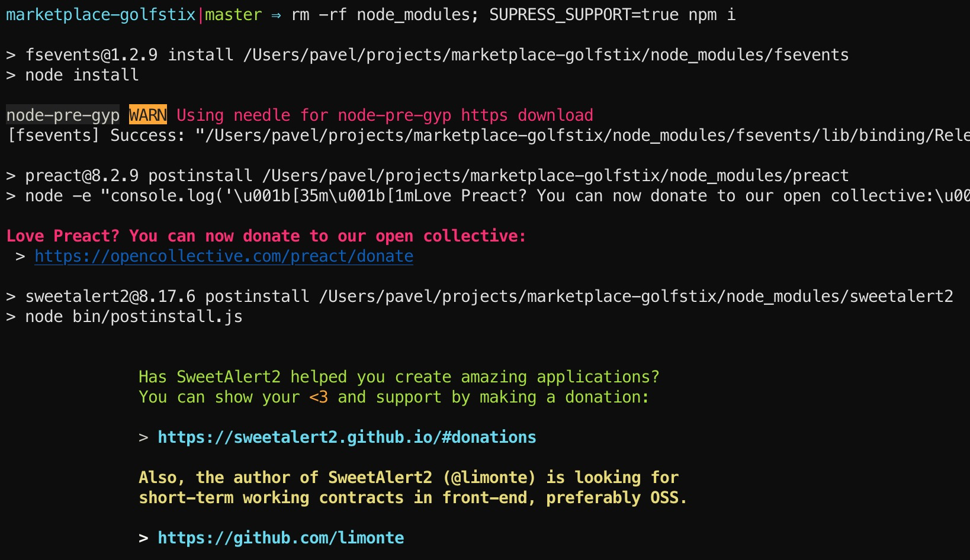Viewport: 970px width, 560px height.
Task: Open the opencollective.com/preact/donate link
Action: tap(223, 256)
